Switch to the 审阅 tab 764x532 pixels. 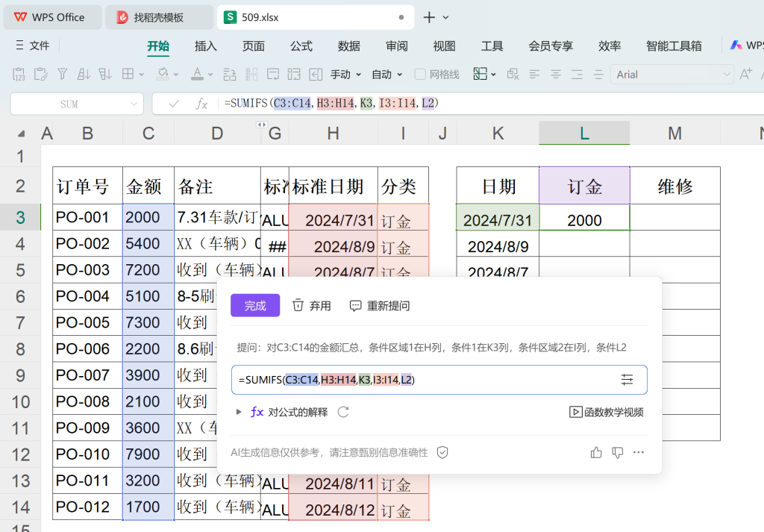pyautogui.click(x=397, y=46)
